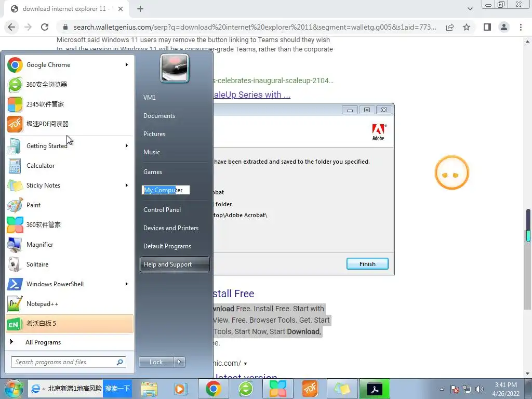The width and height of the screenshot is (532, 399).
Task: Launch 360安全浏览器 from the Start menu
Action: point(70,85)
